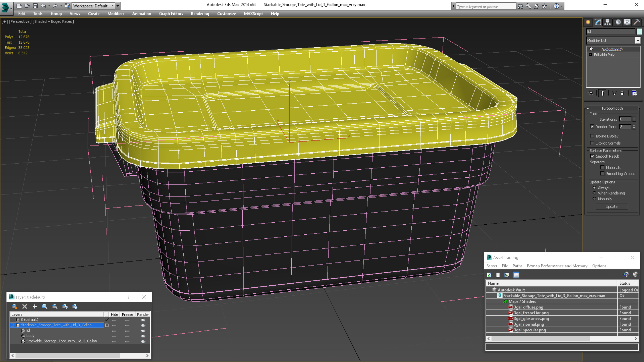Image resolution: width=644 pixels, height=362 pixels.
Task: Toggle the TurboSmooth modifier lightbulb
Action: pos(591,49)
